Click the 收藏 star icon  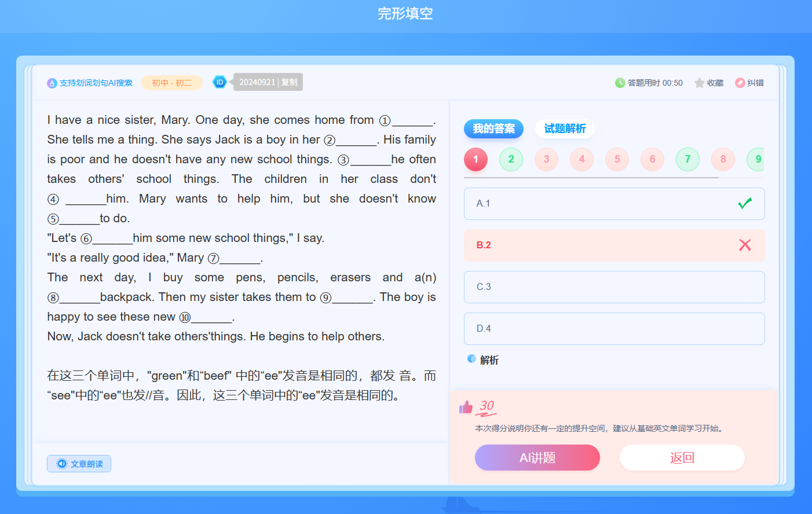point(700,83)
